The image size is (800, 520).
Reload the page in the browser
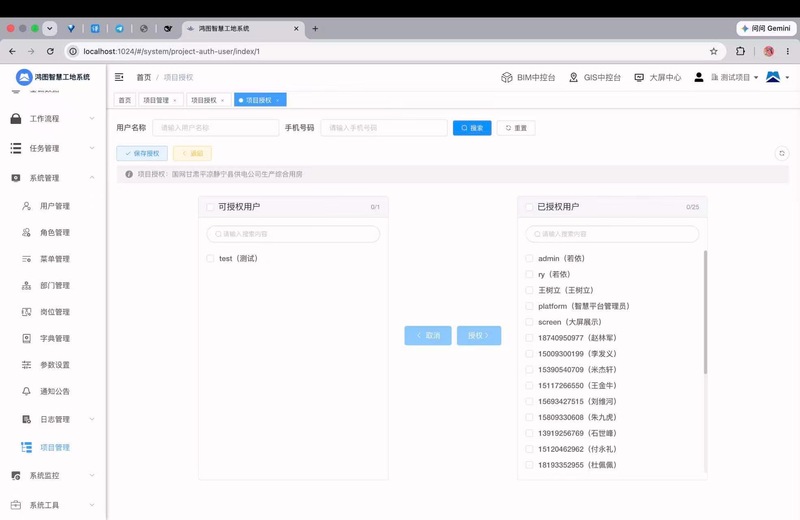(50, 51)
